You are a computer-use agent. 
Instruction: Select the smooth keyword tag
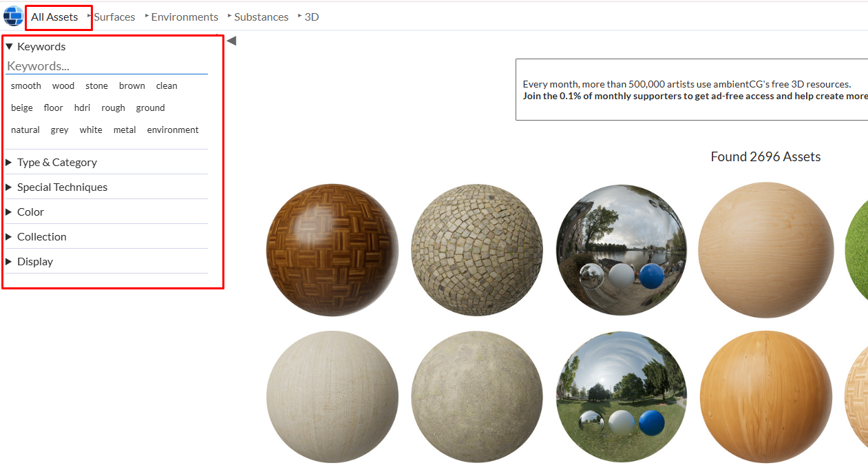[x=26, y=85]
